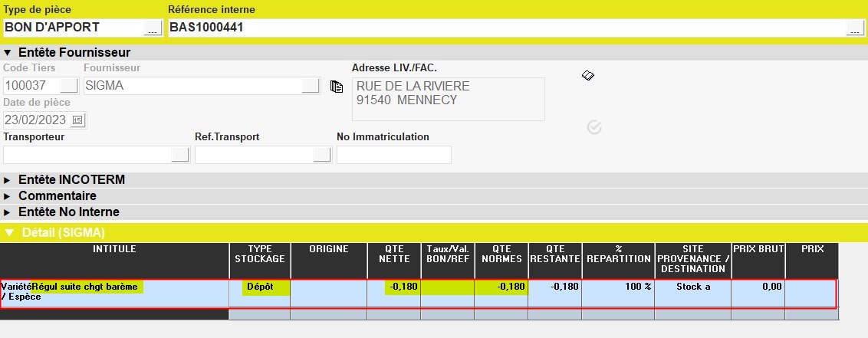Open the Date de pièce calendar picker
Screen dimensions: 868x338
tap(77, 120)
